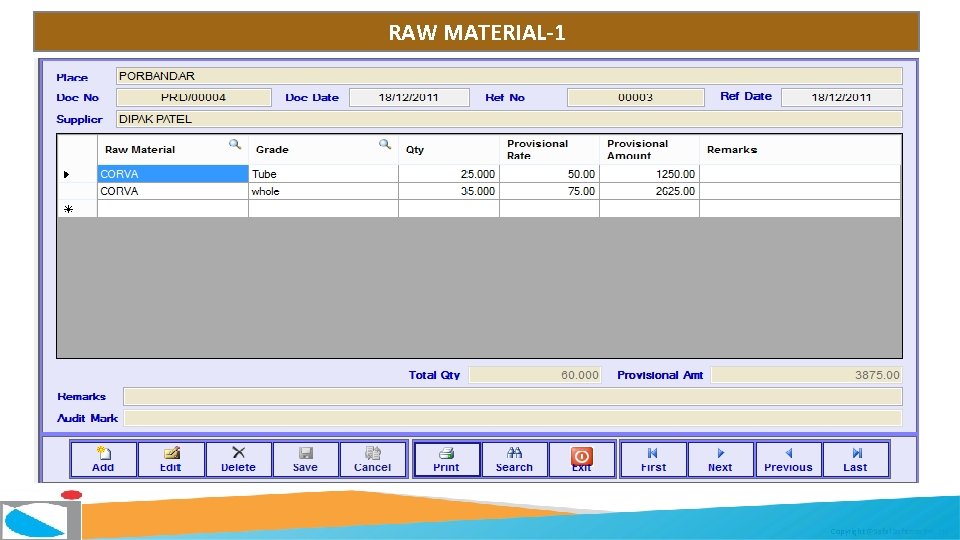The width and height of the screenshot is (960, 540).
Task: Click the 35.000 quantity cell
Action: [x=449, y=191]
